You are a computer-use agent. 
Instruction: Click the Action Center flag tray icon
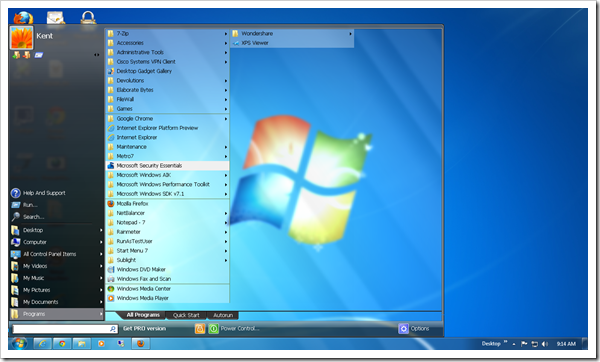[x=524, y=344]
